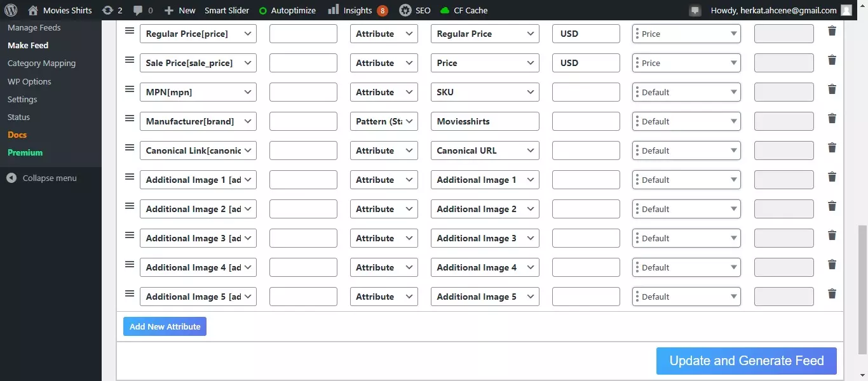Viewport: 868px width, 381px height.
Task: Click the WordPress logo icon
Action: 11,10
